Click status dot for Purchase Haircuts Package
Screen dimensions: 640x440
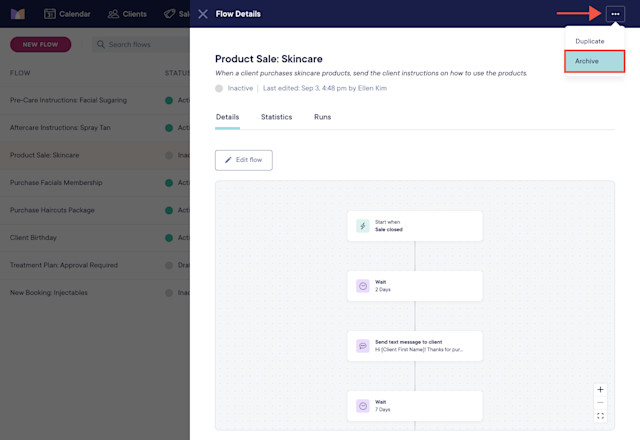click(x=169, y=210)
